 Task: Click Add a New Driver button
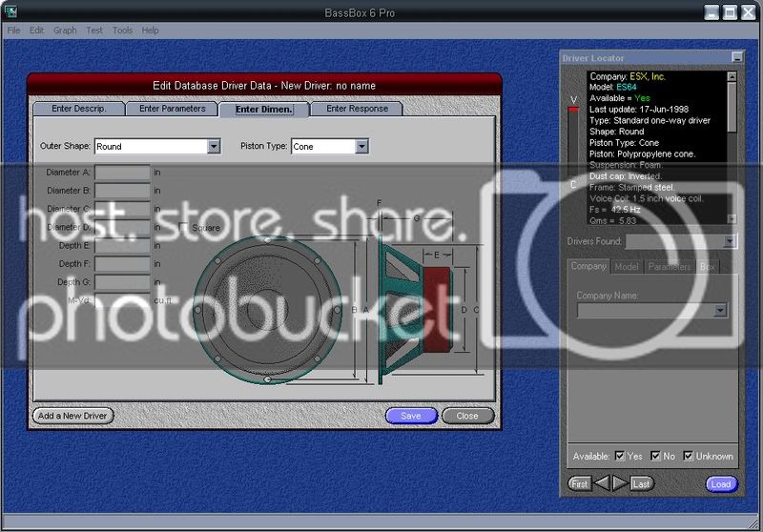[73, 416]
